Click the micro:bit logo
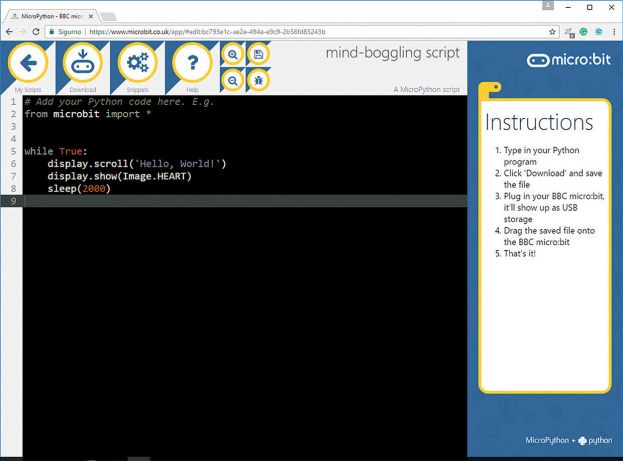The height and width of the screenshot is (461, 623). 568,60
